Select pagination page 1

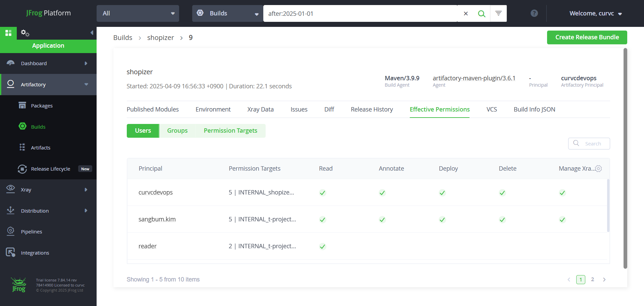(581, 279)
